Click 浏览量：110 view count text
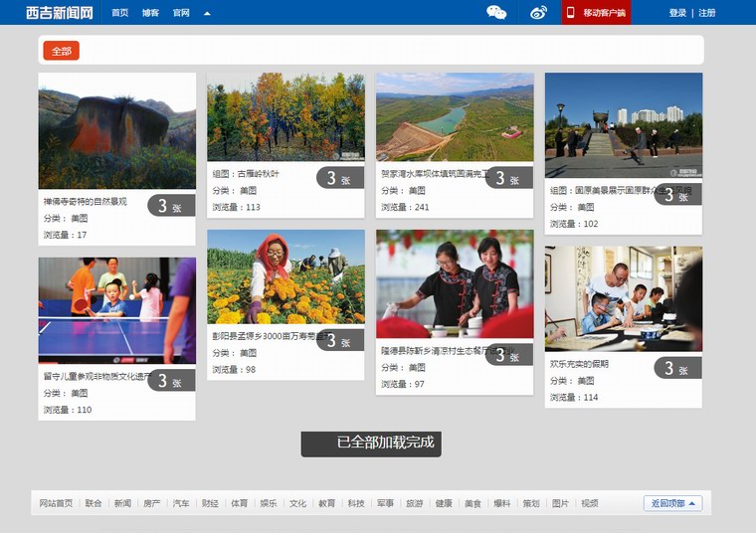 pos(68,410)
